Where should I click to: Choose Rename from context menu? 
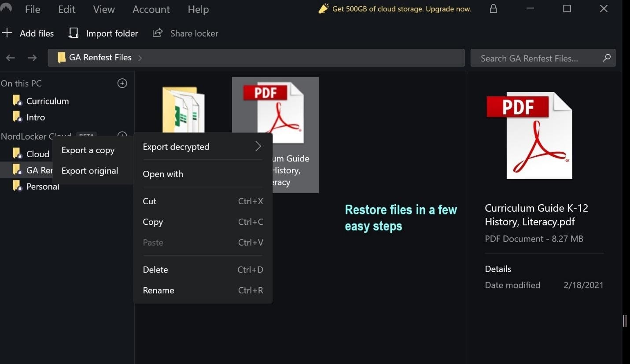203,290
